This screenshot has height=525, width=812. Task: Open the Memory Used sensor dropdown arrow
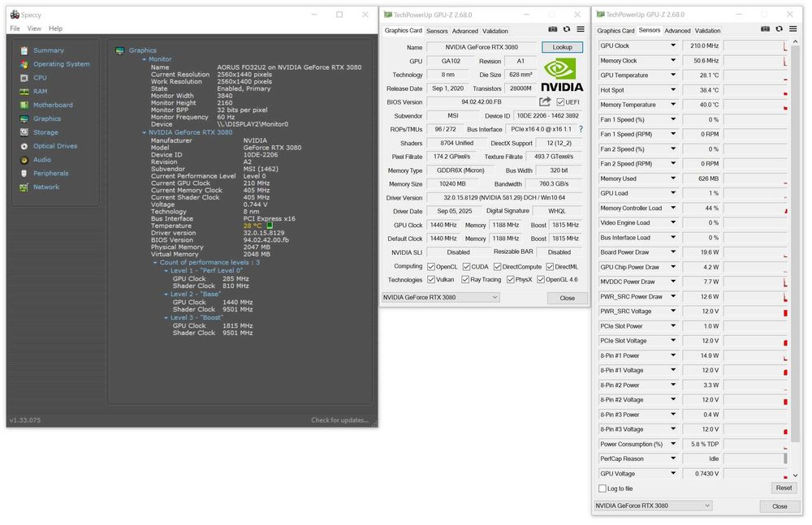pyautogui.click(x=673, y=178)
